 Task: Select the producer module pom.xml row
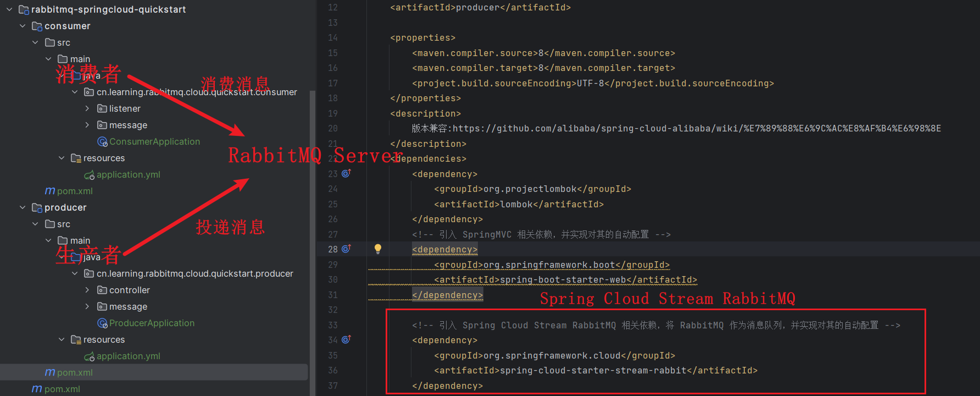coord(154,372)
